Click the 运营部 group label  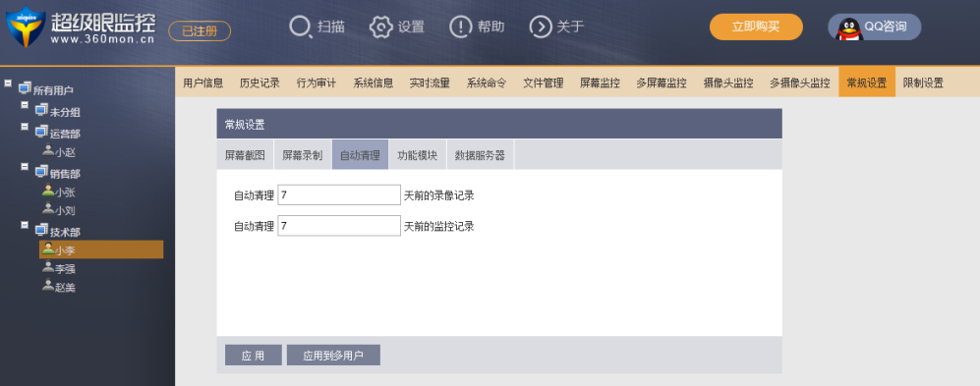click(x=65, y=134)
